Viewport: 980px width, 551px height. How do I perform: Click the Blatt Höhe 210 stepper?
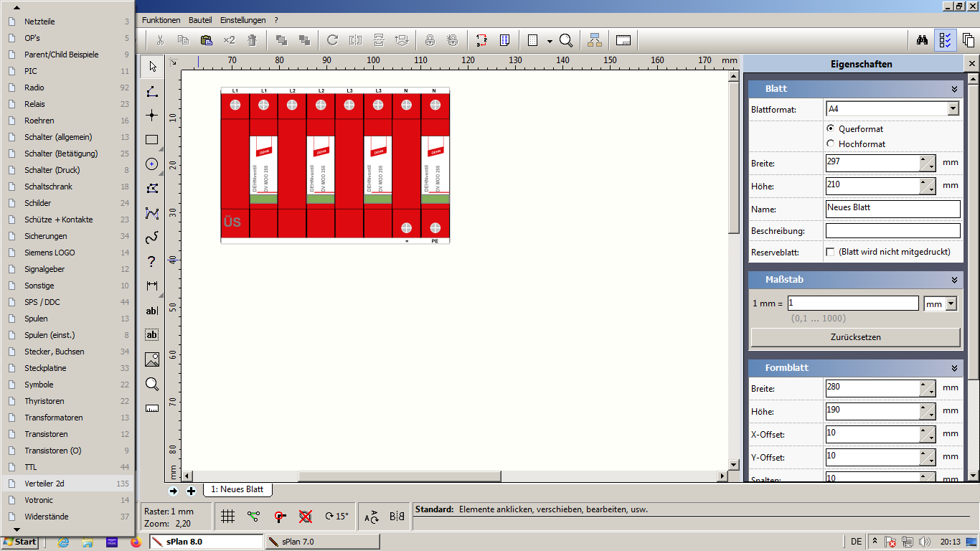coord(928,187)
